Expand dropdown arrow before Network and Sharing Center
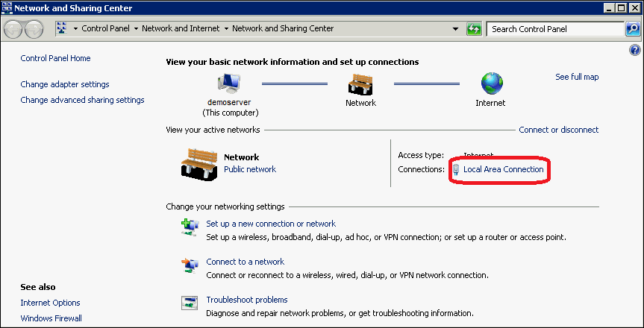Screen dimensions: 644x328 [226, 29]
